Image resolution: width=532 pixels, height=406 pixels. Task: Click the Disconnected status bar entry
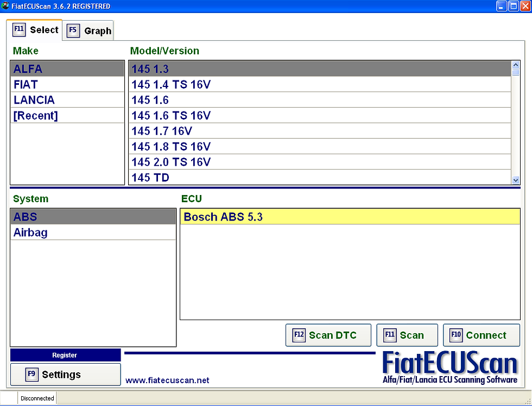point(37,398)
